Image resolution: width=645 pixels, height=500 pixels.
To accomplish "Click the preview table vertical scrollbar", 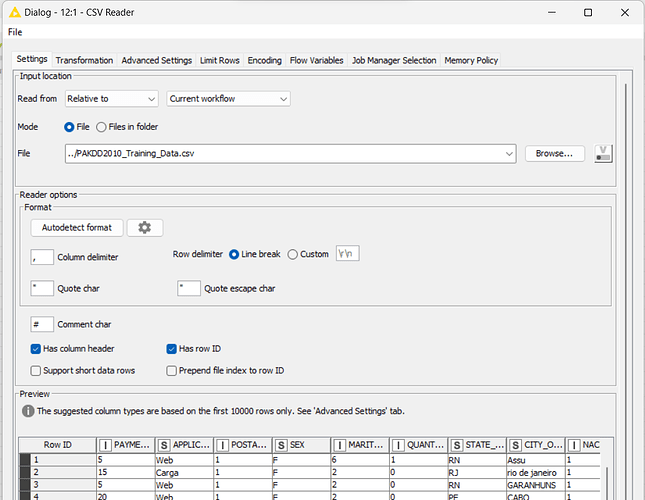I will tap(607, 481).
